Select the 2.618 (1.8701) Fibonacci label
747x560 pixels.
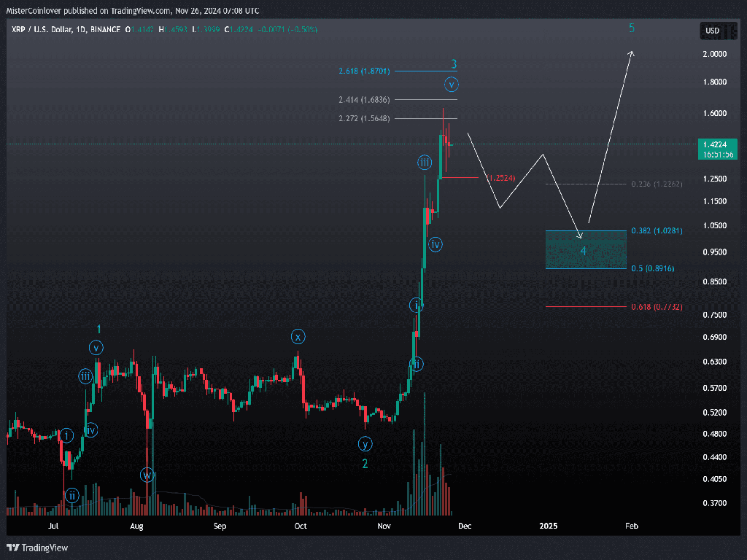tap(365, 71)
